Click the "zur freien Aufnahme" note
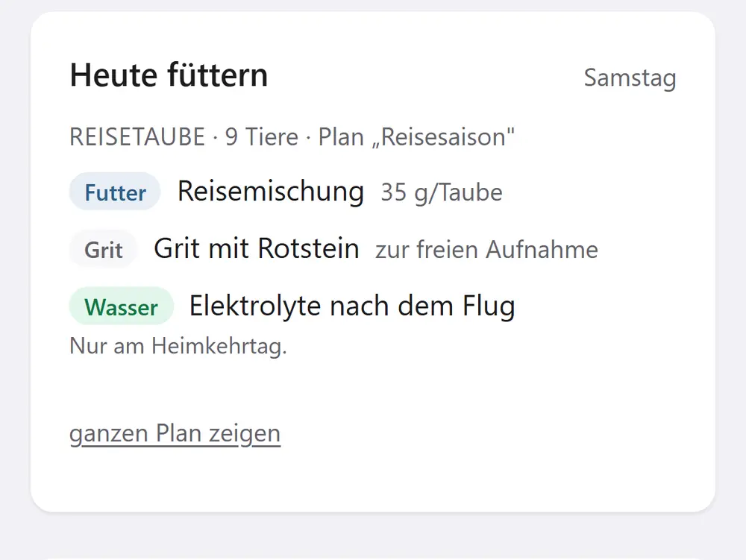Screen dimensions: 746x560 [x=486, y=250]
